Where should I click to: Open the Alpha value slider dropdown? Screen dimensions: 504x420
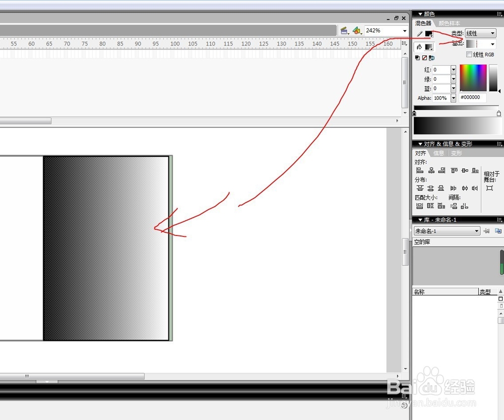click(453, 98)
